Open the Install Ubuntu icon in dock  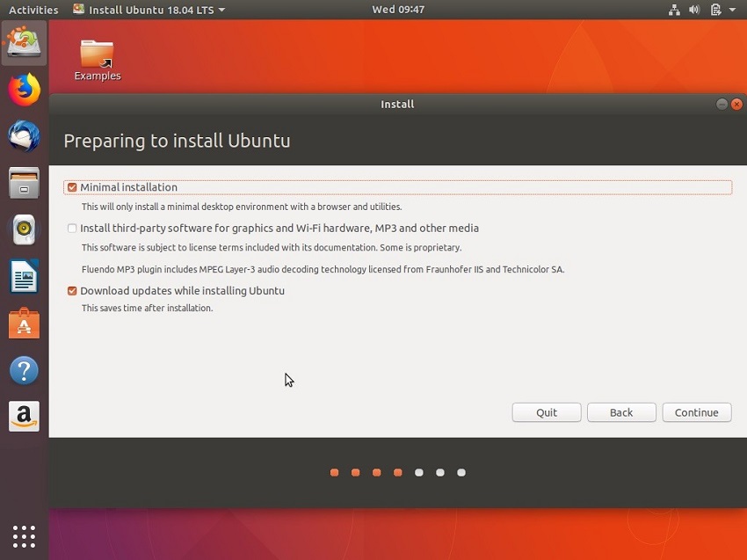coord(24,42)
